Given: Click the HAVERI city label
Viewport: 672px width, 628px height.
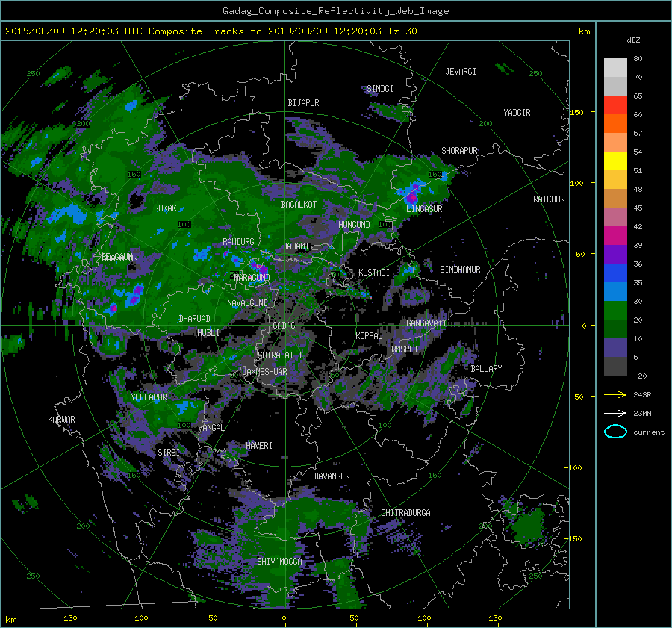Looking at the screenshot, I should [259, 446].
